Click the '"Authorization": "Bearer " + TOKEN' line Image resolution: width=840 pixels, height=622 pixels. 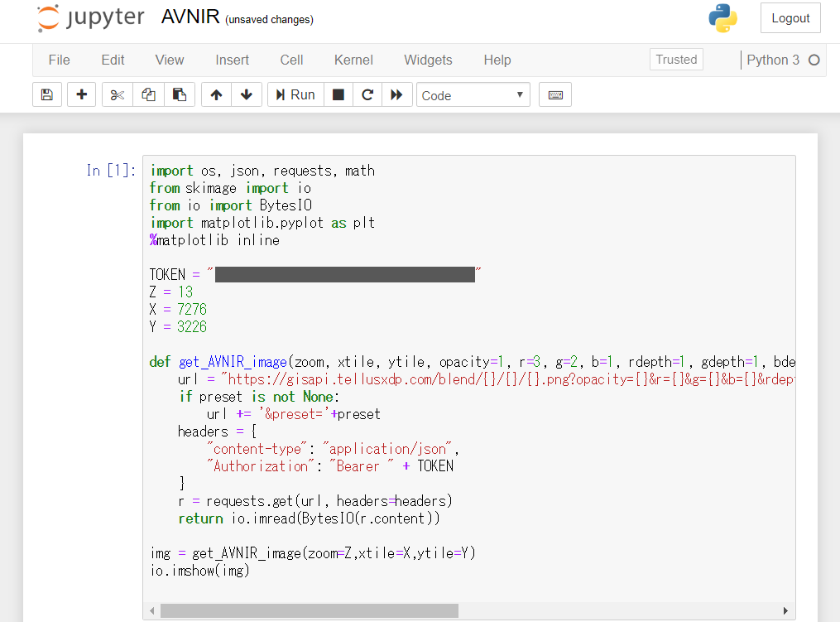point(330,466)
